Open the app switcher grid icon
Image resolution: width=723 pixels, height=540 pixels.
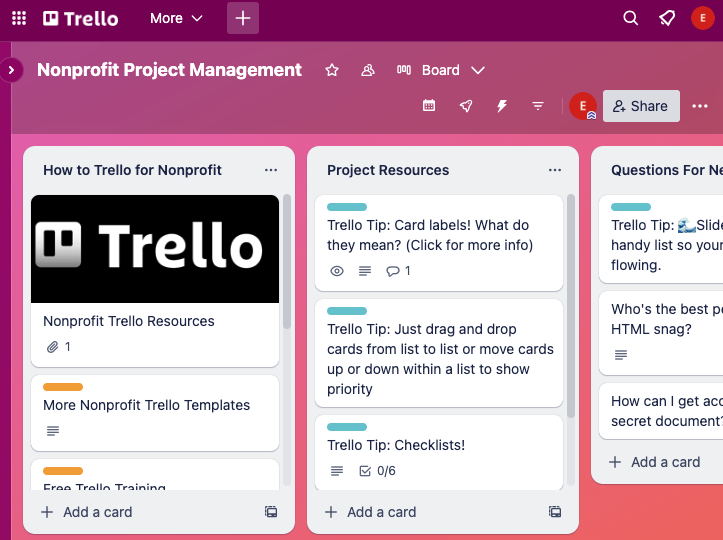tap(19, 18)
